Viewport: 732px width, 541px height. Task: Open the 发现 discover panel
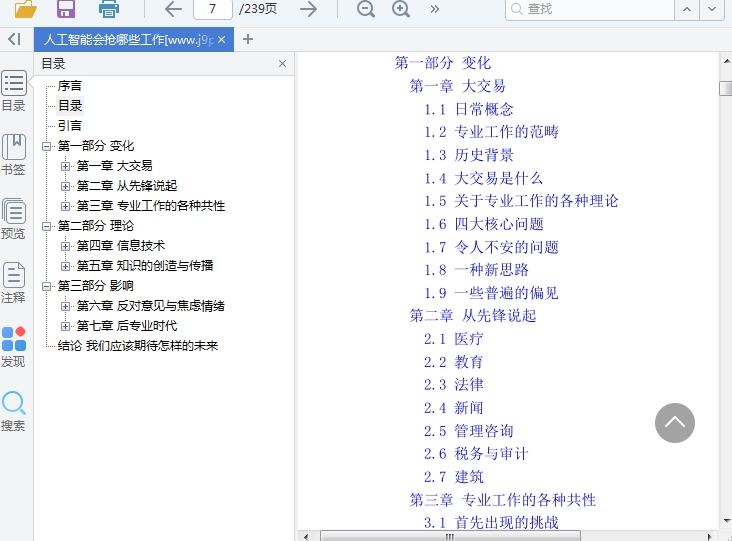[14, 347]
